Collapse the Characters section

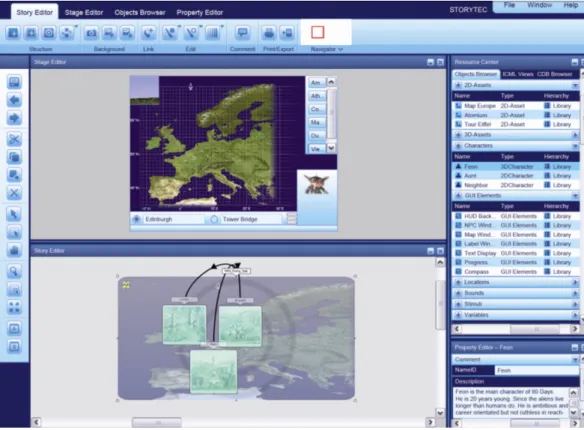pyautogui.click(x=575, y=146)
